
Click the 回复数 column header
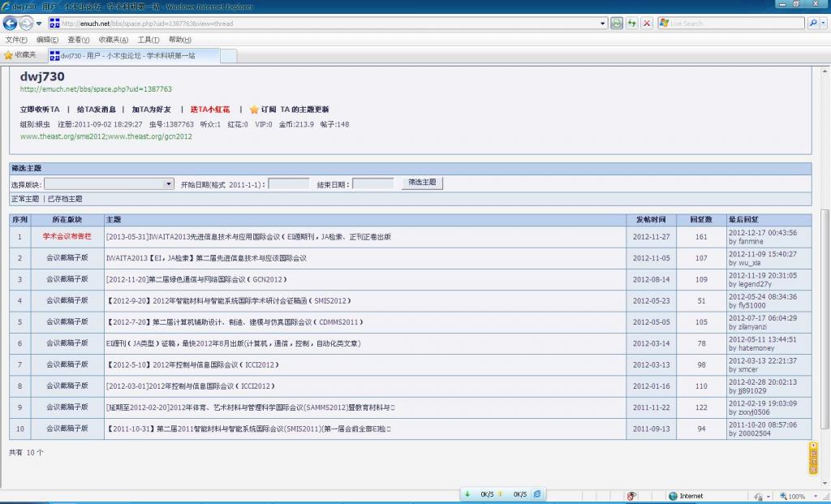pyautogui.click(x=701, y=219)
